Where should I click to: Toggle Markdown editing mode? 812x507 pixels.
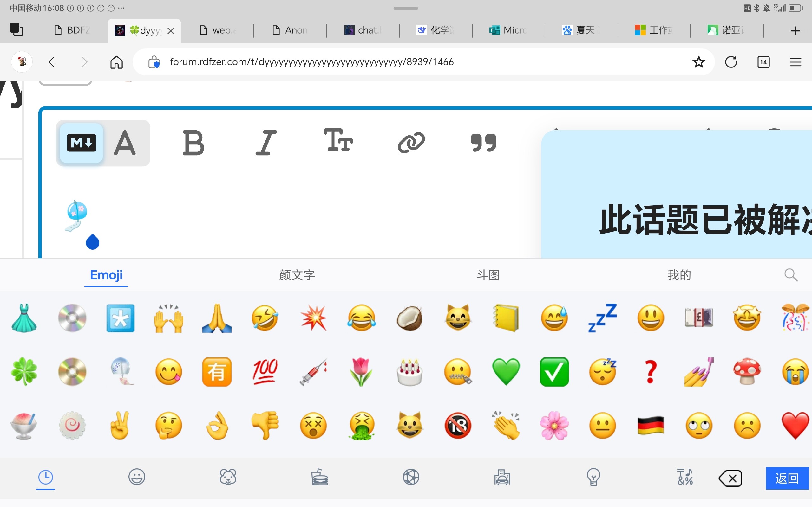81,143
